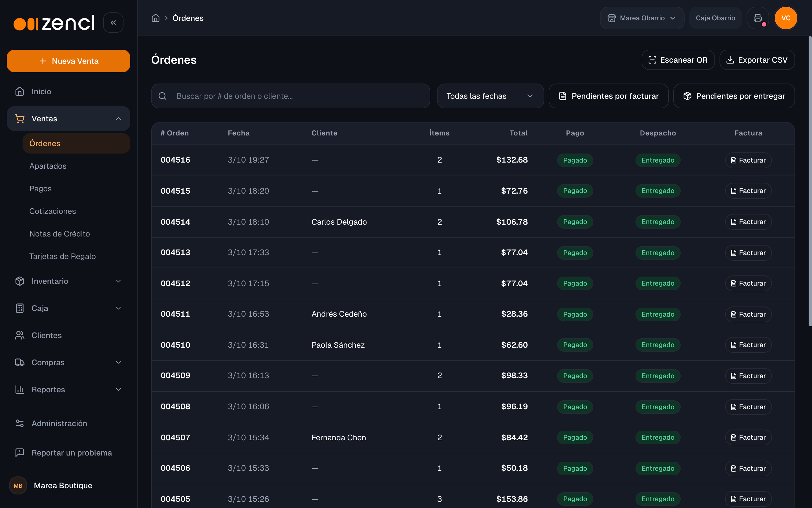The height and width of the screenshot is (508, 812).
Task: Click the Clientes people icon
Action: click(20, 335)
